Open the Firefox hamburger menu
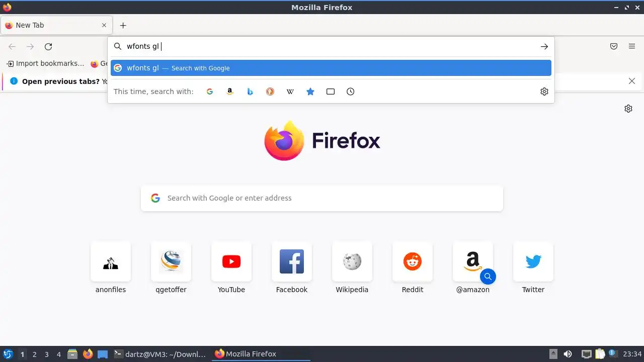 [x=632, y=46]
